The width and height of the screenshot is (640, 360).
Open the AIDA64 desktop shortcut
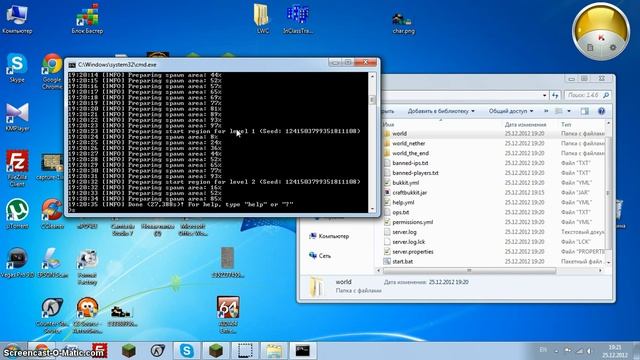228,314
